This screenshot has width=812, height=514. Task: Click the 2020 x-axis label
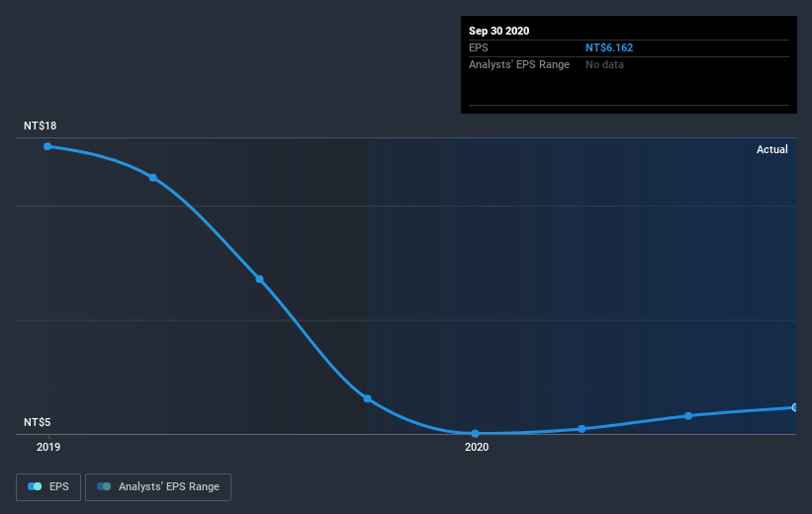click(x=477, y=447)
